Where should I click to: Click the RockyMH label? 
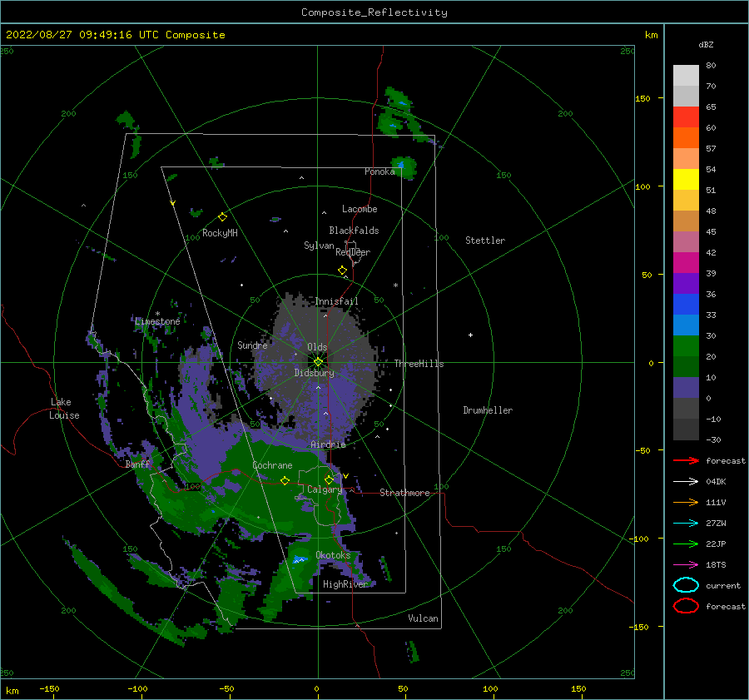point(220,233)
